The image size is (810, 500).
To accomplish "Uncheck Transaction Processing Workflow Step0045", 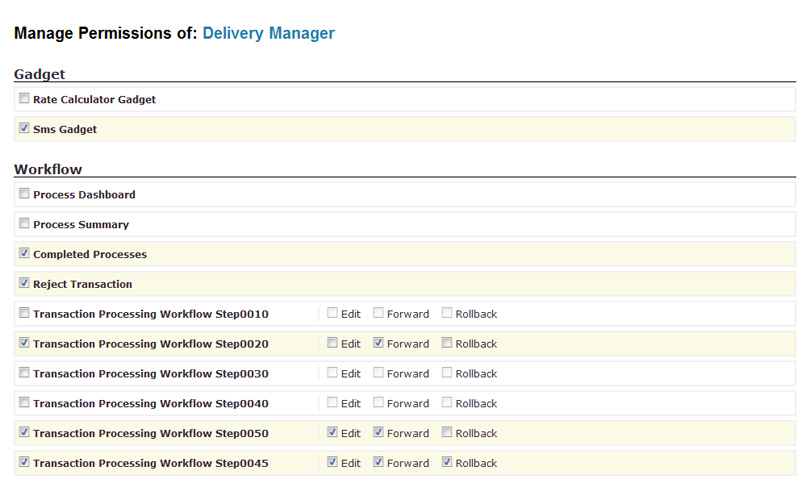I will tap(24, 463).
